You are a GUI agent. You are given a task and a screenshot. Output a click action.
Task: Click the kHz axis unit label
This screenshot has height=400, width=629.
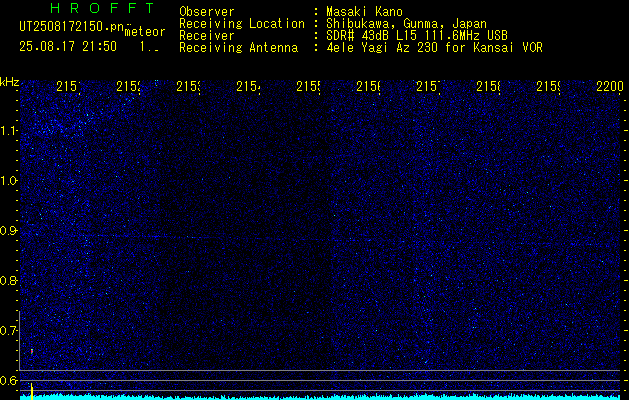pos(10,82)
